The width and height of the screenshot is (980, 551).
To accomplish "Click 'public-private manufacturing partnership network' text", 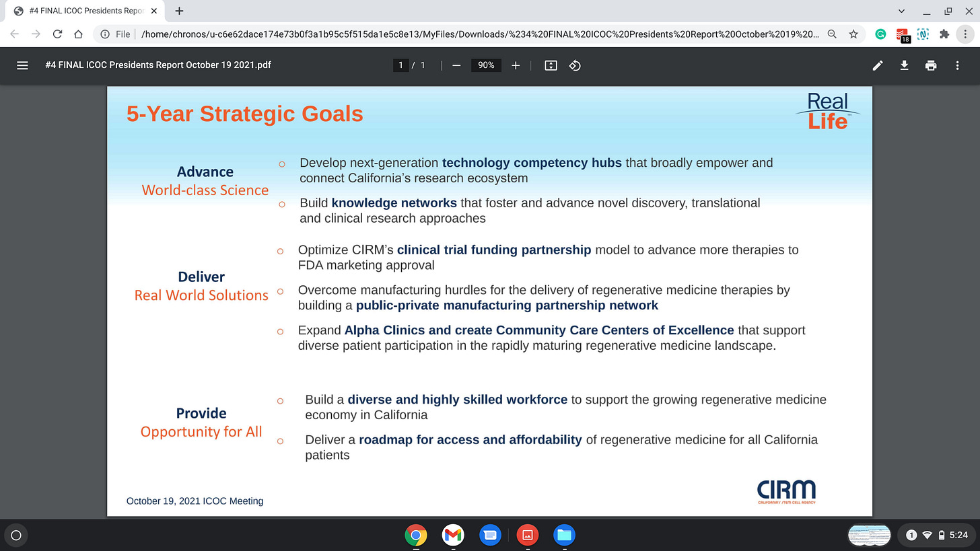I will click(x=508, y=305).
